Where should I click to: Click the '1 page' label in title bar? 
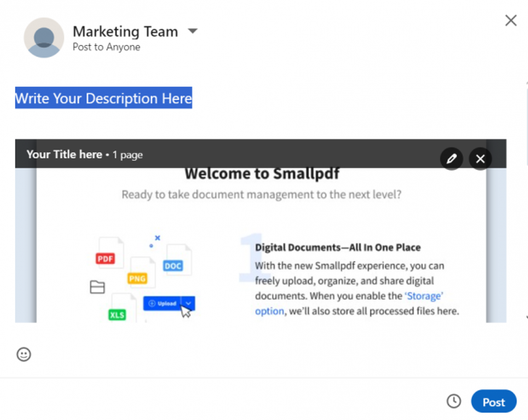(128, 155)
